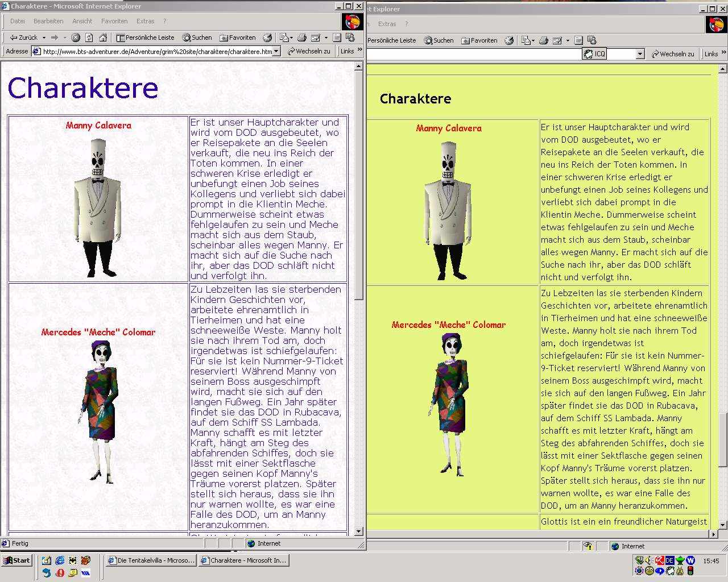728x582 pixels.
Task: Switch to Charaktere taskbar window button
Action: click(x=244, y=560)
